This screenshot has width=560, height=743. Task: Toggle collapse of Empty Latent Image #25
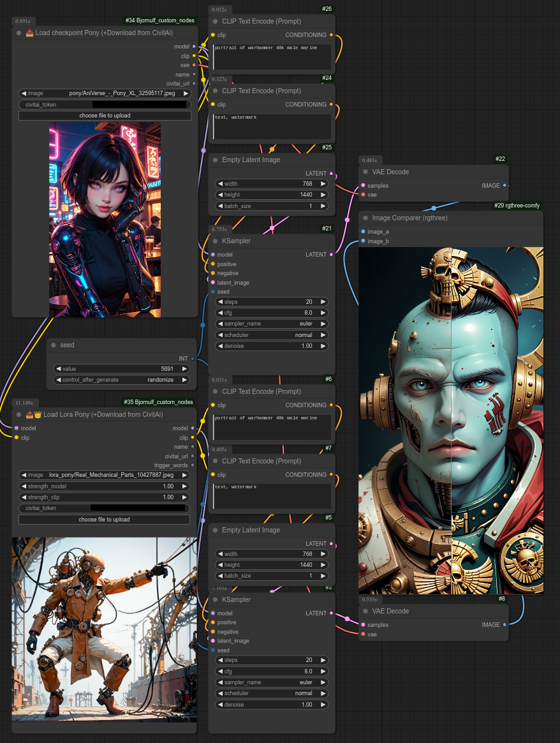215,160
